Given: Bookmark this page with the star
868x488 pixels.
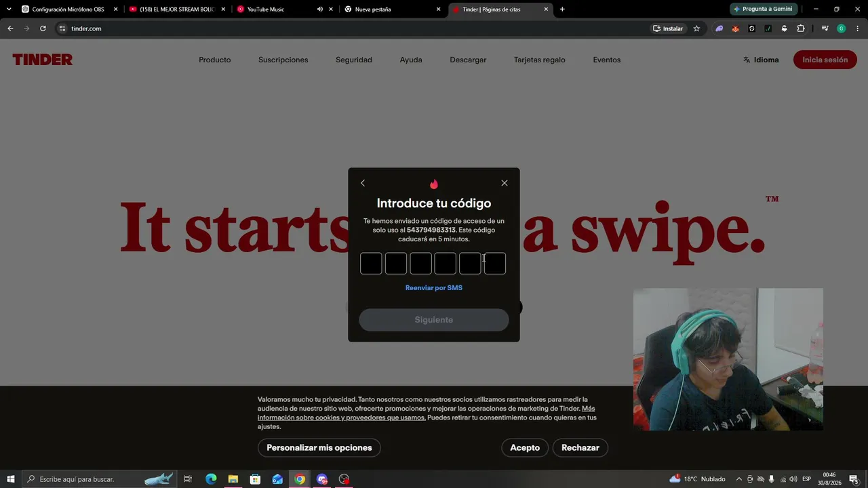Looking at the screenshot, I should [696, 28].
